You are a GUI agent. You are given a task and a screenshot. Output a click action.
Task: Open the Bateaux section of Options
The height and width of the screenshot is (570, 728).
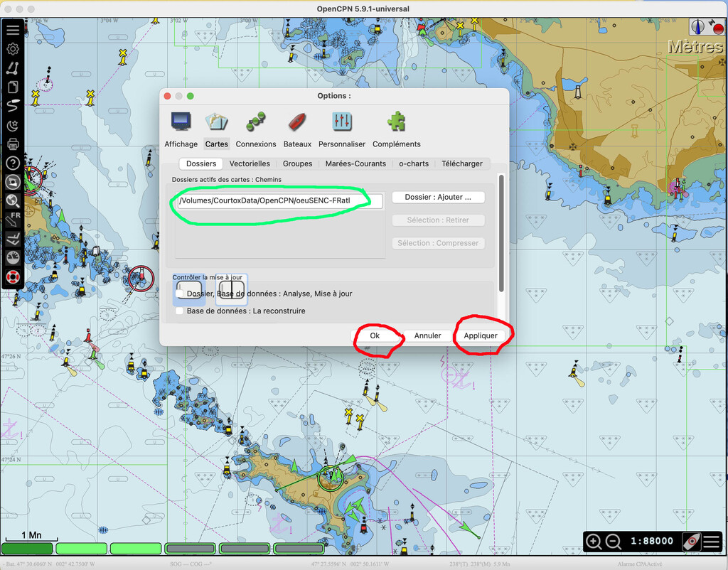297,129
